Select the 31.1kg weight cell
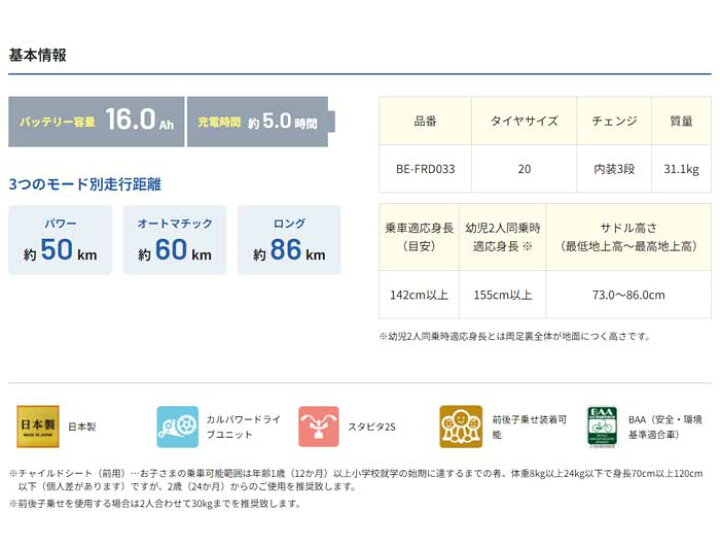The image size is (720, 545). point(681,169)
